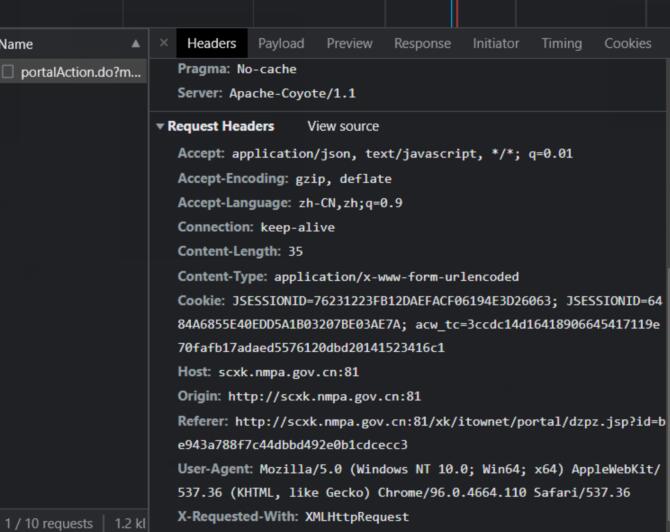The image size is (670, 532).
Task: Click the Origin header value
Action: point(324,396)
